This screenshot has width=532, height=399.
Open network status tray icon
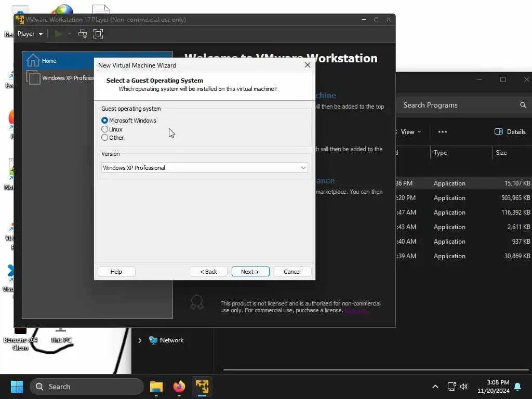pos(451,387)
